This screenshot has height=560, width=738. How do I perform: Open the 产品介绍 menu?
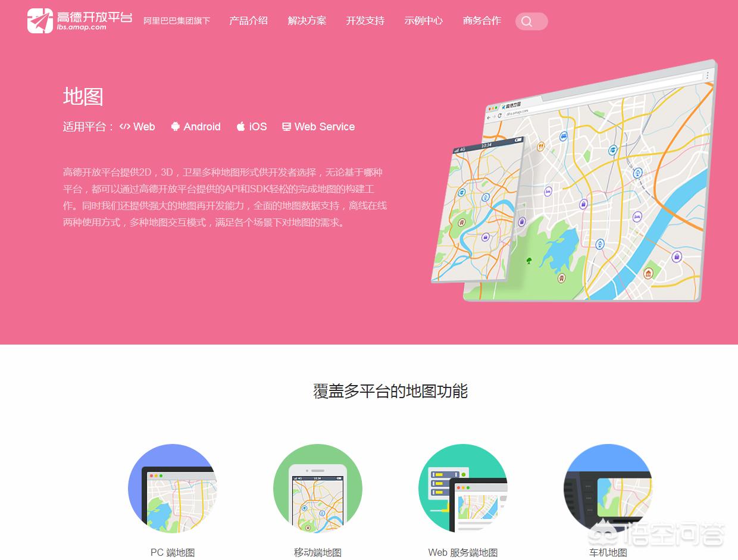click(x=248, y=21)
